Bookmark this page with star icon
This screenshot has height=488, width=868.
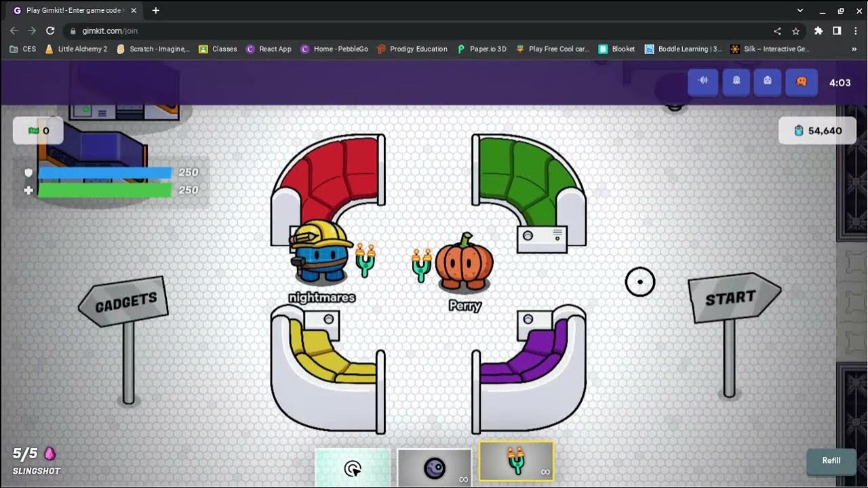coord(795,30)
